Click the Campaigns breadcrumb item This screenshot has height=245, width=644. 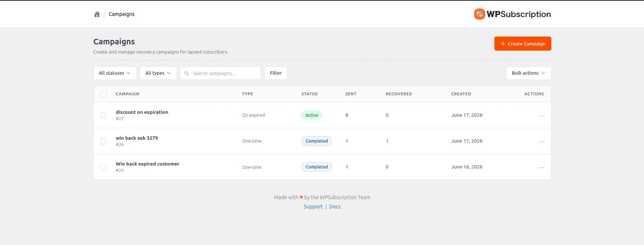pos(121,14)
